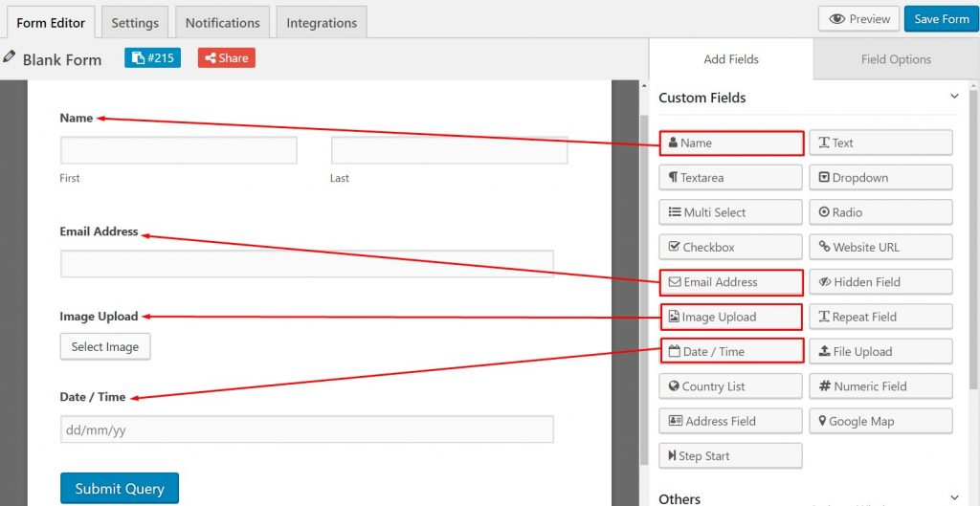Viewport: 980px width, 506px height.
Task: Insert a Website URL field
Action: coord(880,247)
